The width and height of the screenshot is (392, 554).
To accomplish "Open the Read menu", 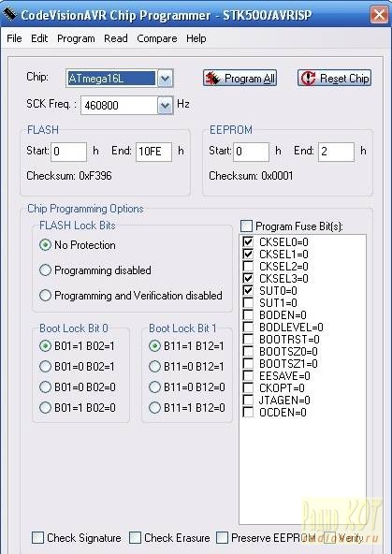I will pos(116,38).
